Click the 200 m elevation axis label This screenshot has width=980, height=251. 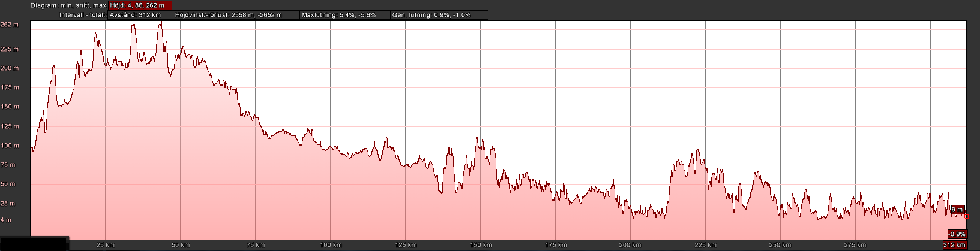(x=9, y=68)
